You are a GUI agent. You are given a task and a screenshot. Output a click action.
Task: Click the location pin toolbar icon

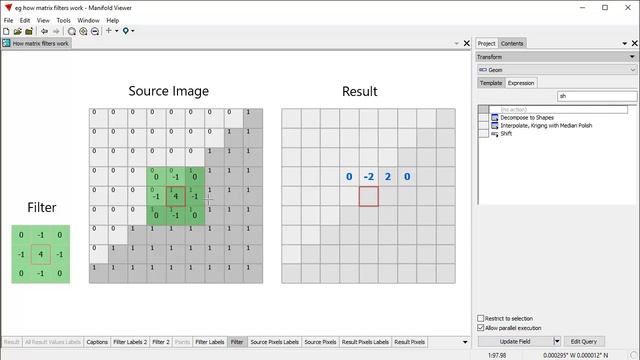[x=126, y=31]
